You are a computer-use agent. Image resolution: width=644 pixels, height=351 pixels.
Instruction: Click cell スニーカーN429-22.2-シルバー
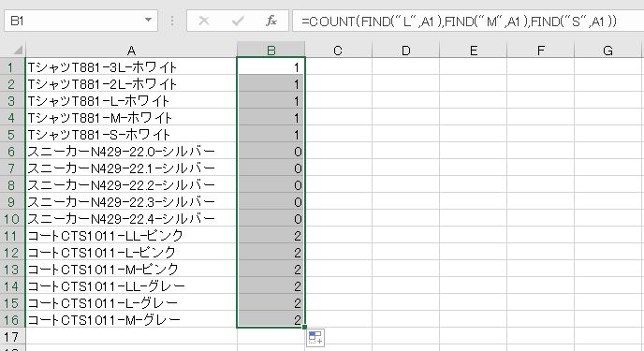131,184
